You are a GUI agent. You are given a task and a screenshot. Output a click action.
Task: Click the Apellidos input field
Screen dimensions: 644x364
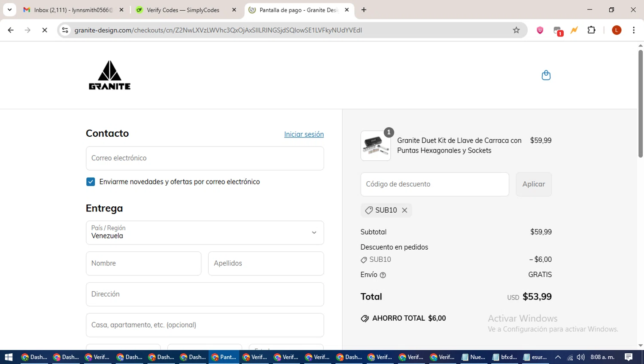(x=266, y=263)
